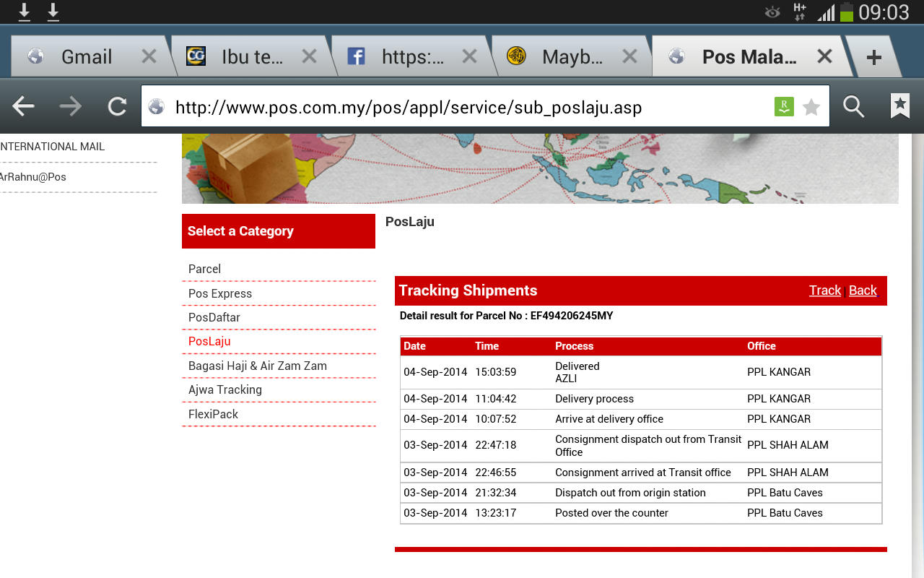
Task: Click the map and parcel banner image
Action: 540,168
